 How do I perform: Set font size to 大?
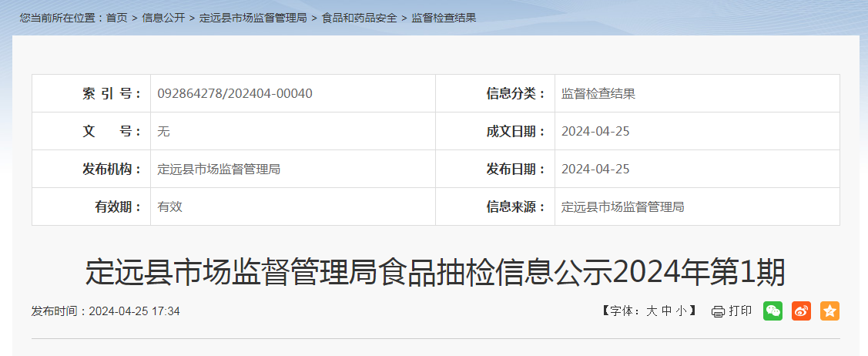(652, 311)
